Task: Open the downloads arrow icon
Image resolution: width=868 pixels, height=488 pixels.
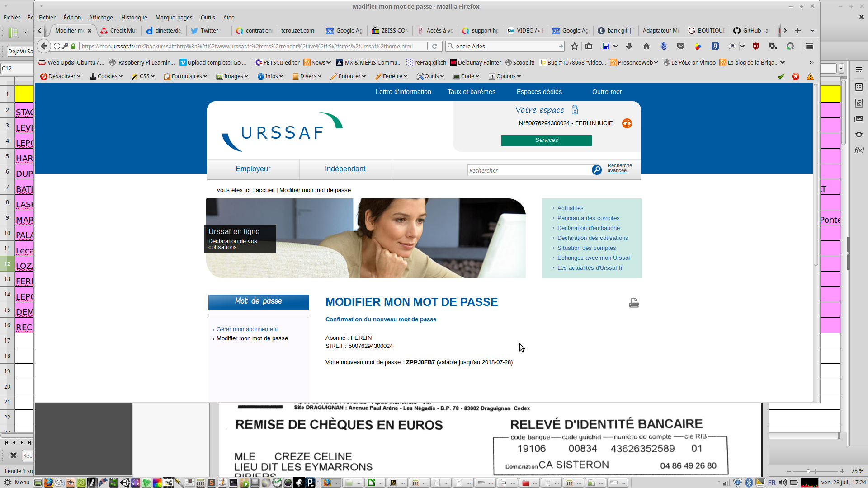Action: point(629,46)
